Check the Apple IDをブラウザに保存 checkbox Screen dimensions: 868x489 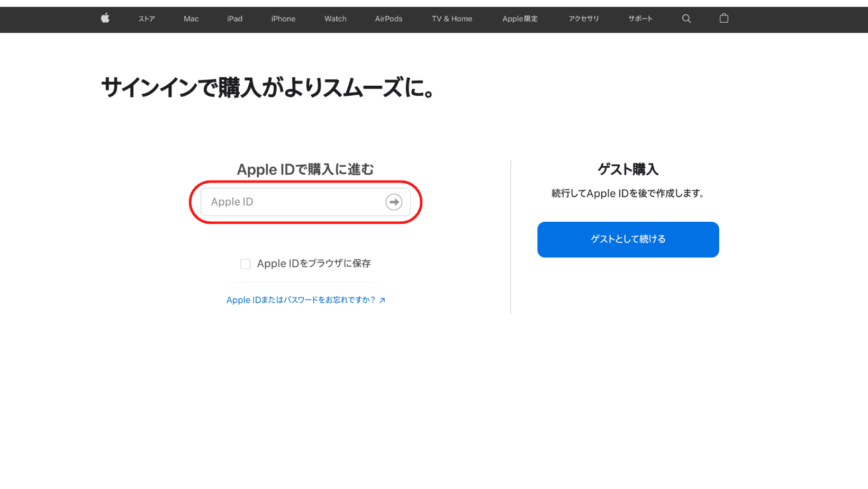[x=246, y=264]
